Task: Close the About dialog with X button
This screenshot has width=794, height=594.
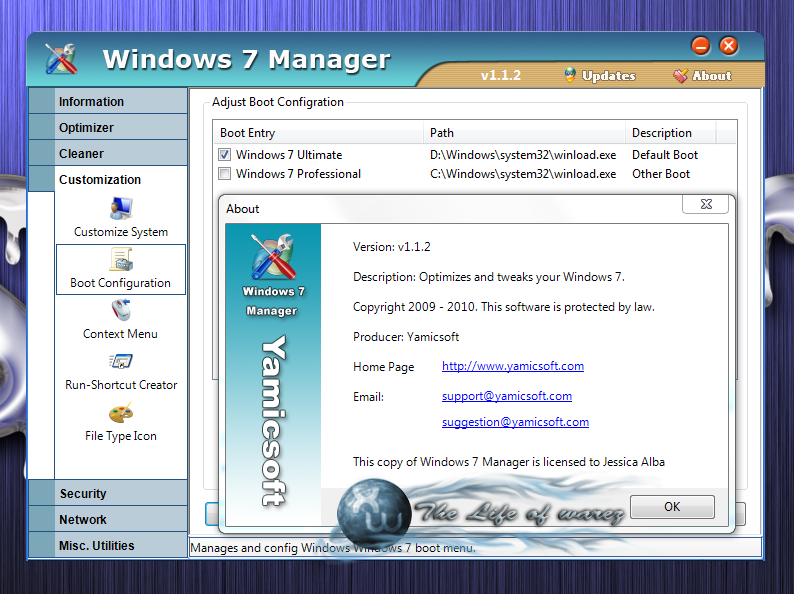Action: pos(705,204)
